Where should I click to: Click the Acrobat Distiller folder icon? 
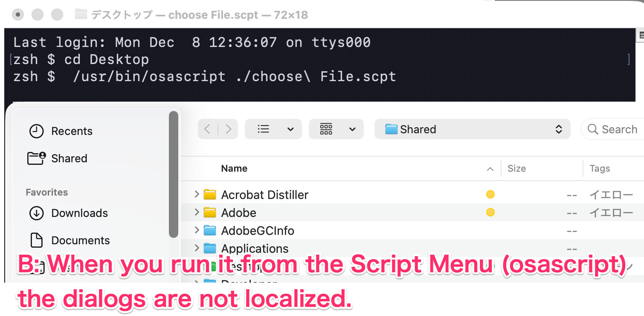coord(209,195)
